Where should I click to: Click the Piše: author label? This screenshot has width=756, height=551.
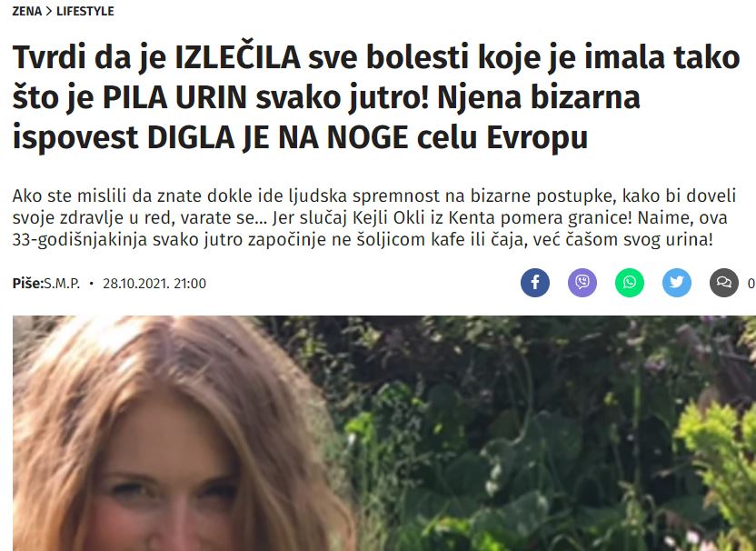click(x=28, y=283)
